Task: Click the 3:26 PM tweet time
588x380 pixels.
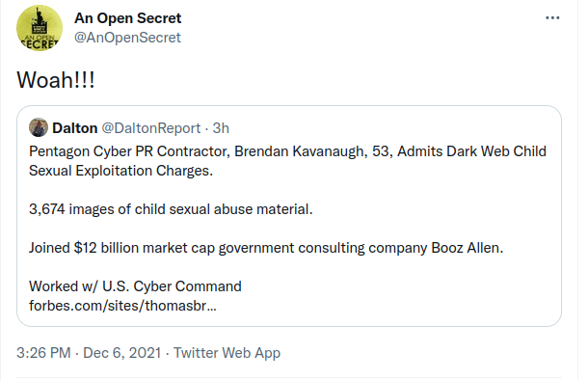Action: tap(43, 353)
